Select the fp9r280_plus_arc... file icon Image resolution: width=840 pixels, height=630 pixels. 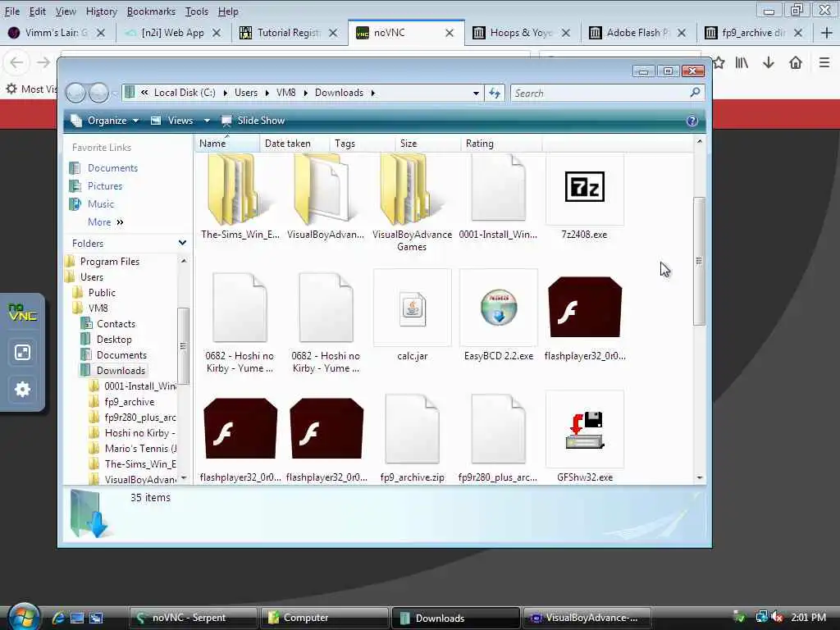point(498,428)
